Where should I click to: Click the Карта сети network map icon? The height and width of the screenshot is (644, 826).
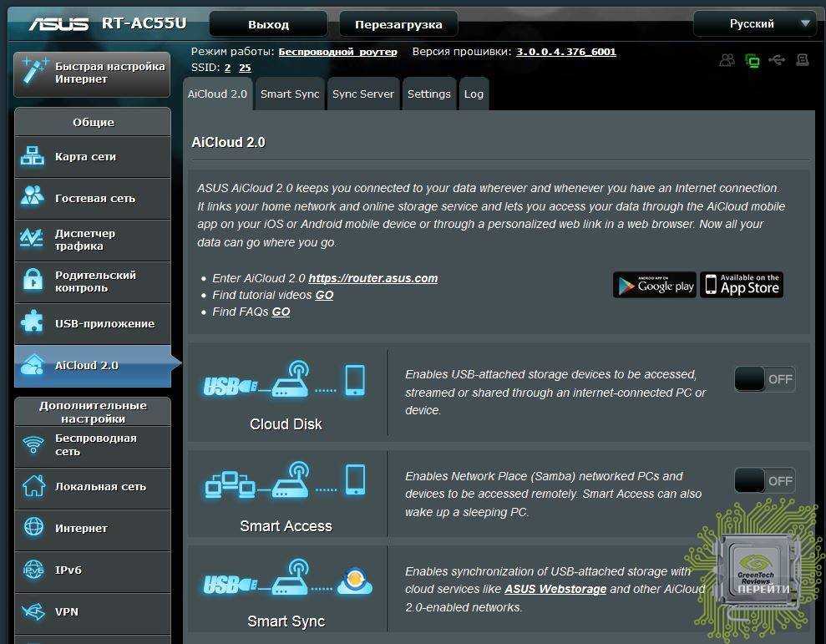click(x=33, y=156)
